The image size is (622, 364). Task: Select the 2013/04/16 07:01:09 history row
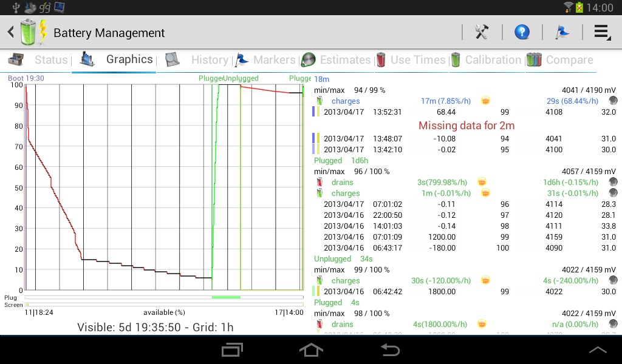coord(465,237)
